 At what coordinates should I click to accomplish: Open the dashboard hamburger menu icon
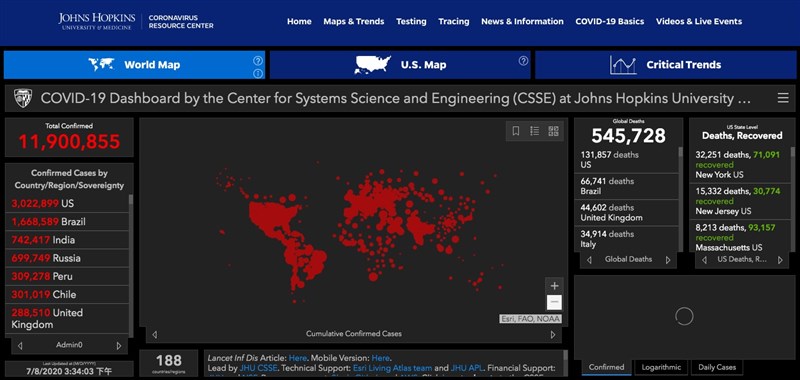click(x=783, y=98)
